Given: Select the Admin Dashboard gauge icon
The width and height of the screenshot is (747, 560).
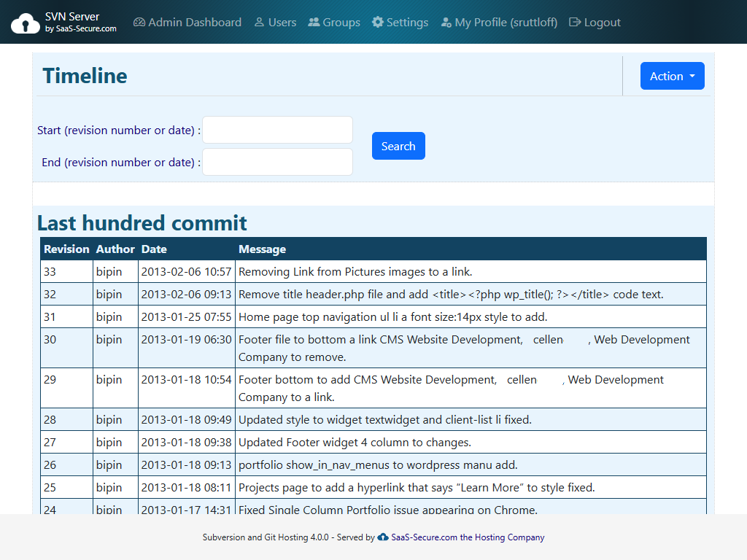Looking at the screenshot, I should 139,22.
